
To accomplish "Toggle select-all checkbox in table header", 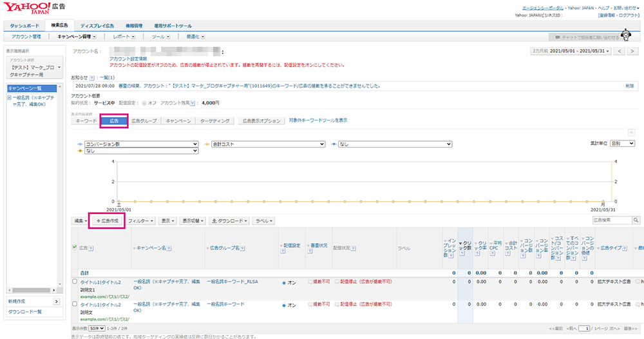I will coord(74,247).
